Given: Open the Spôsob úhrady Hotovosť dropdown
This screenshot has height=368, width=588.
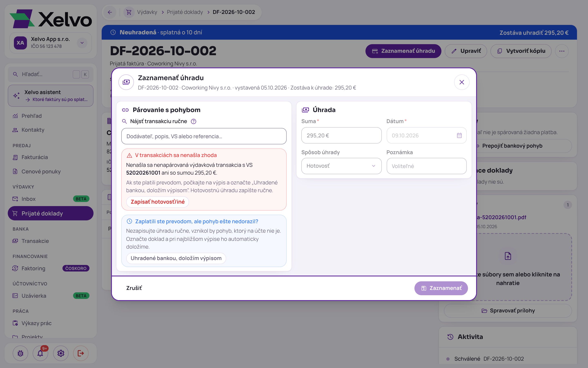Looking at the screenshot, I should [341, 166].
